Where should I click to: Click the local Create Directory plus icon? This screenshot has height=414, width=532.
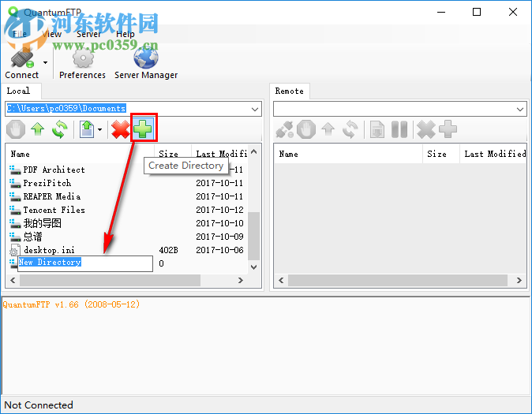tap(143, 129)
